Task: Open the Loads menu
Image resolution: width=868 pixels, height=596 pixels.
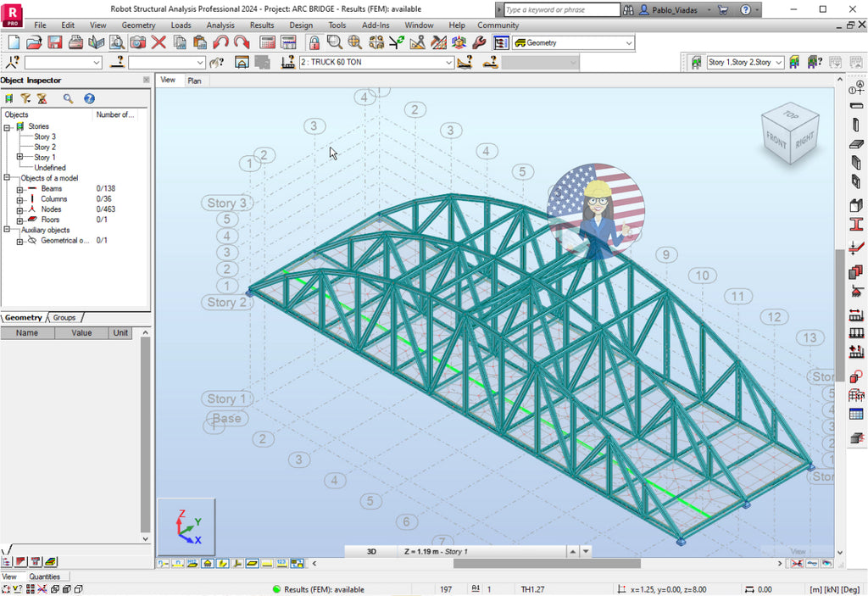Action: pos(181,25)
